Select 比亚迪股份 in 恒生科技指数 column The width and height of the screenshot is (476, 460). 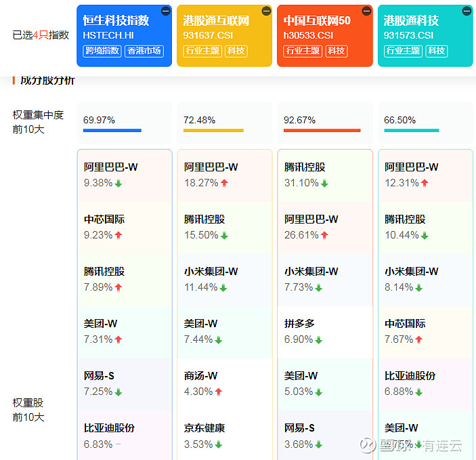tap(109, 428)
